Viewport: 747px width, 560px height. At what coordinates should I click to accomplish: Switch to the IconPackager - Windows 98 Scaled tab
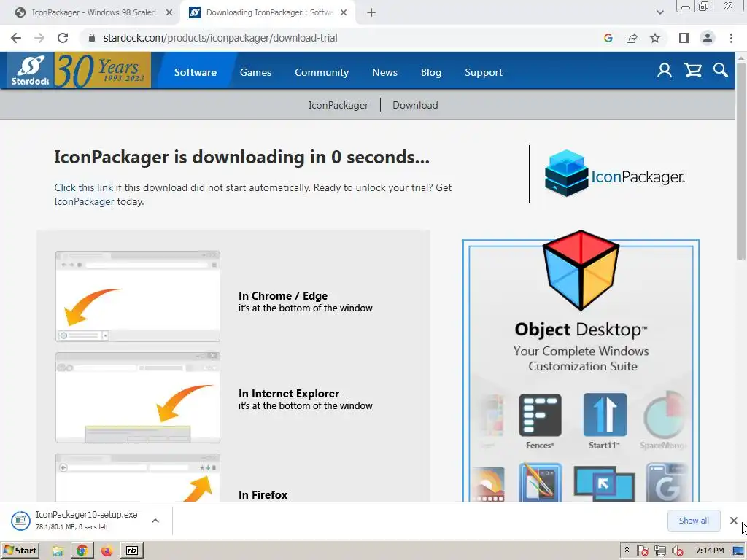[x=94, y=12]
